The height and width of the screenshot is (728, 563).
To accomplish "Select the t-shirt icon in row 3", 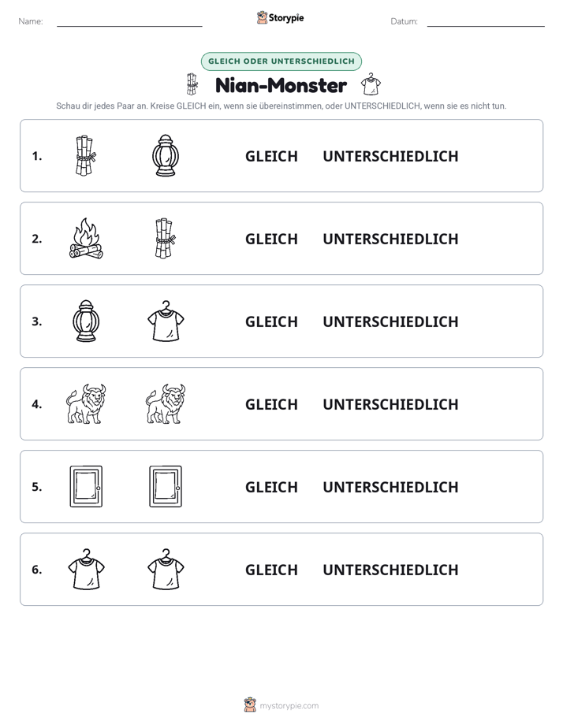I will click(x=166, y=321).
